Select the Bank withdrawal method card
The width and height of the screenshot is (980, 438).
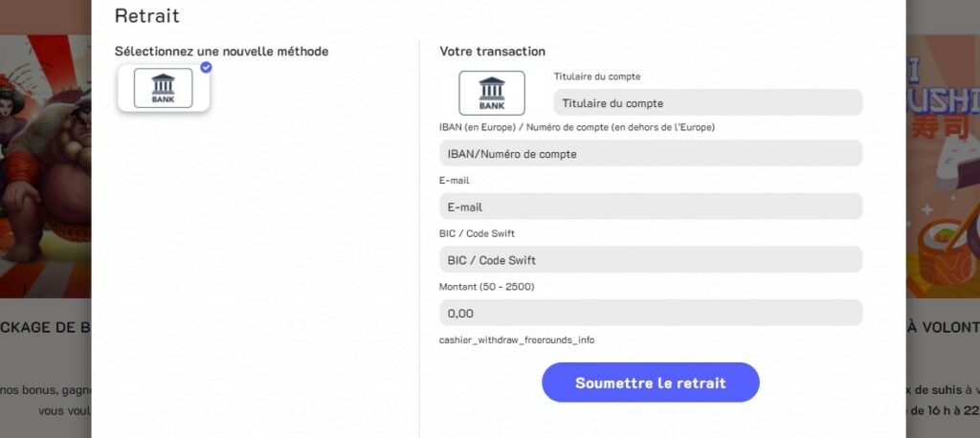click(x=163, y=89)
